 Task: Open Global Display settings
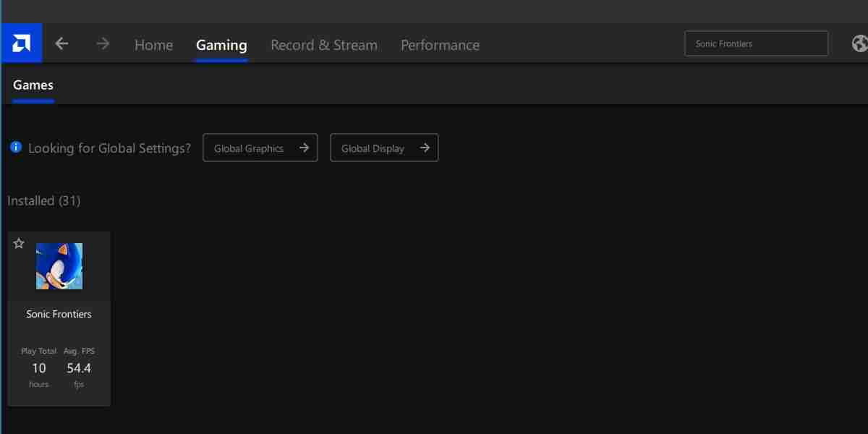[x=384, y=148]
